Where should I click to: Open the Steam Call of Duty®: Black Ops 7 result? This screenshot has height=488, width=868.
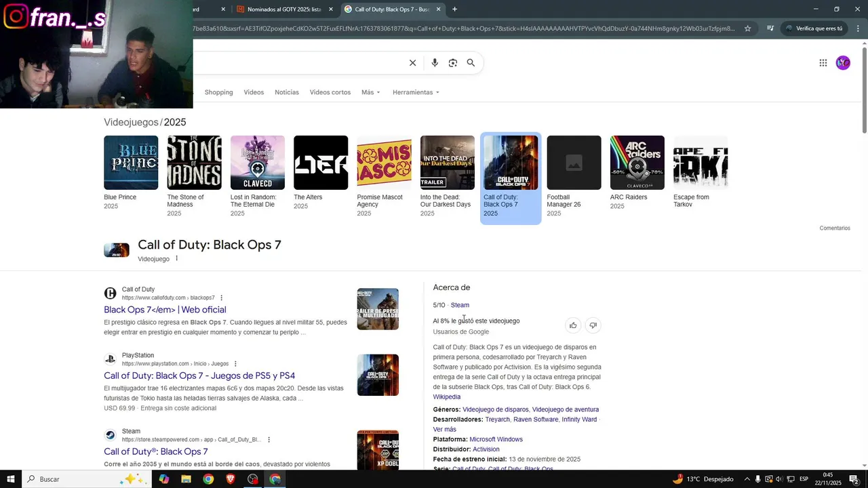[156, 451]
